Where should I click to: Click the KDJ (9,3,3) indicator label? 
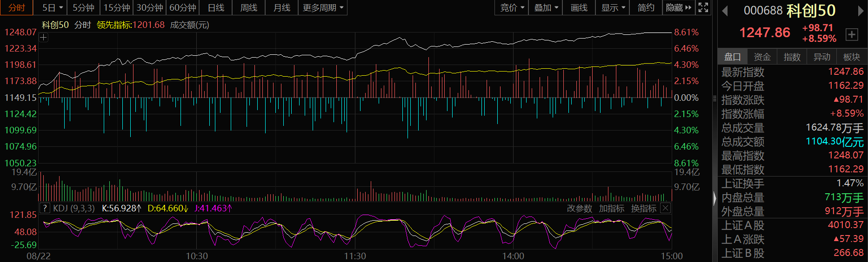point(74,208)
